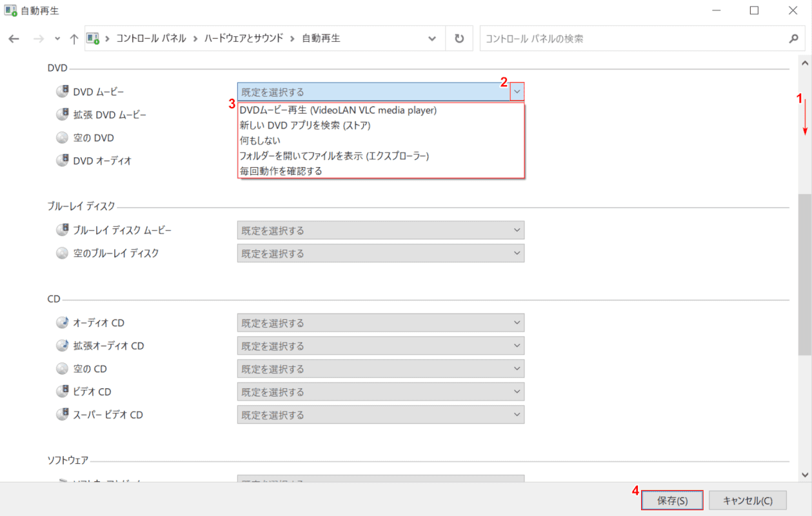This screenshot has height=516, width=812.
Task: Click the 拡張 DVD ムービー label
Action: (x=110, y=115)
